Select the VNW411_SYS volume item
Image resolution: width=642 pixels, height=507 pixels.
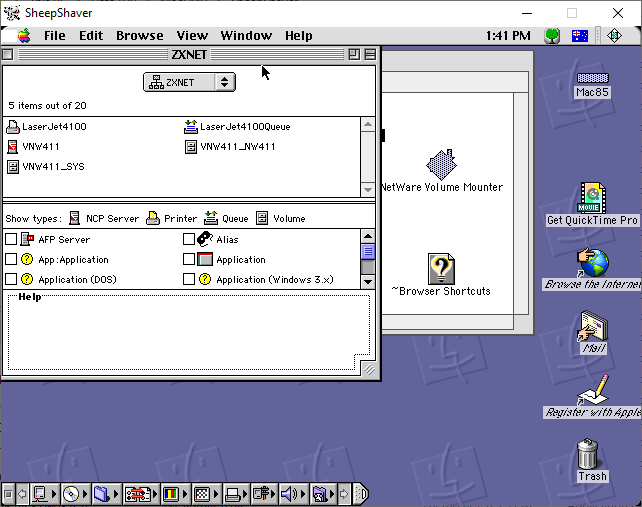(45, 167)
